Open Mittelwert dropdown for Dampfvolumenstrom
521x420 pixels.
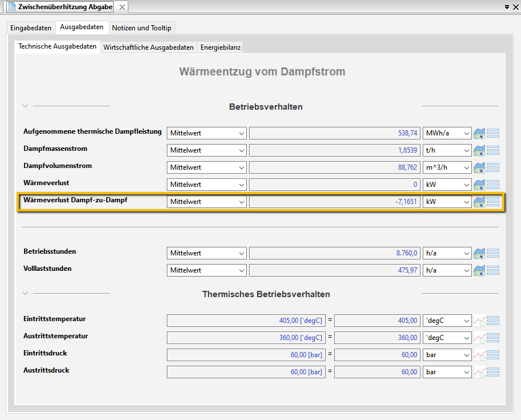207,167
